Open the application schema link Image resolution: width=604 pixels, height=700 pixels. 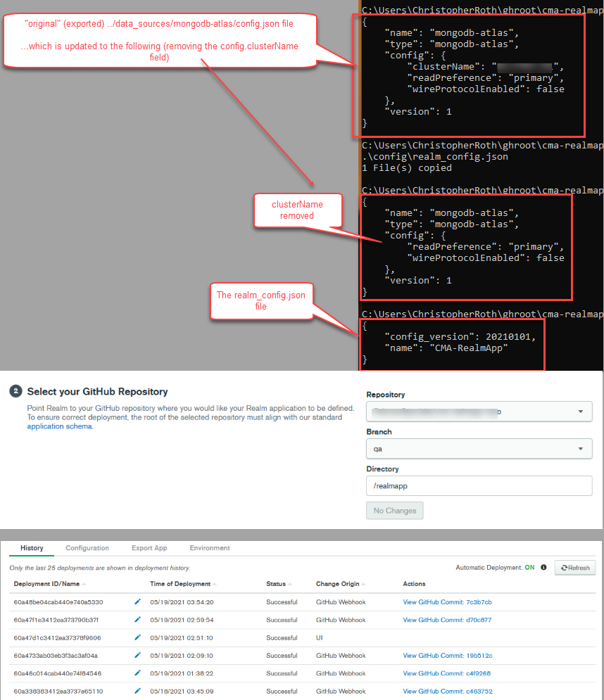[59, 426]
